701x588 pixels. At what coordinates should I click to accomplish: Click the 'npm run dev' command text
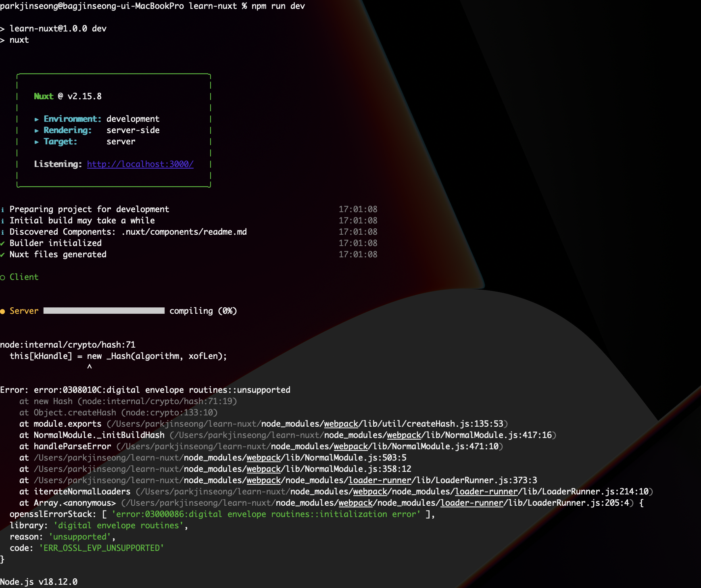tap(278, 6)
